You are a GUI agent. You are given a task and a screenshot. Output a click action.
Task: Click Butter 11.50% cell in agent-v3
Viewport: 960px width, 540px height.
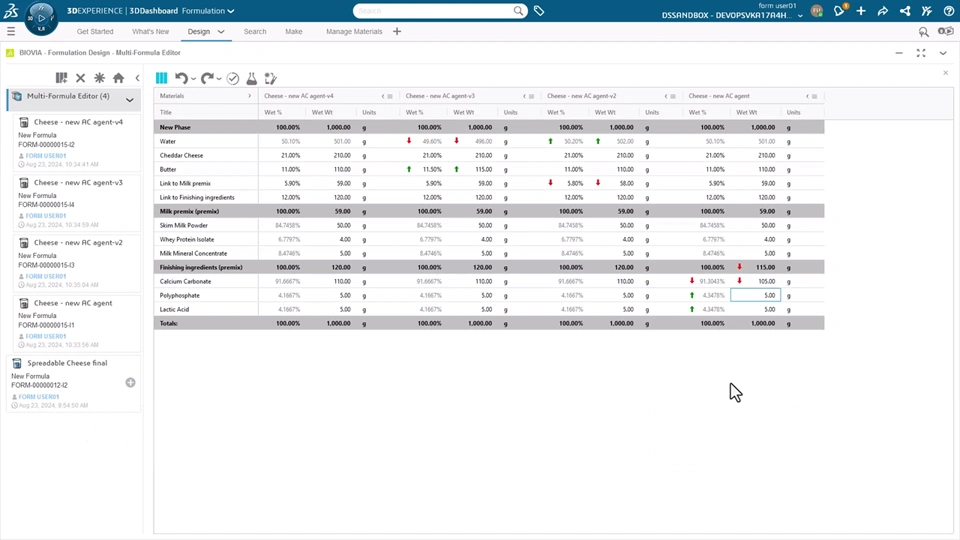coord(424,170)
